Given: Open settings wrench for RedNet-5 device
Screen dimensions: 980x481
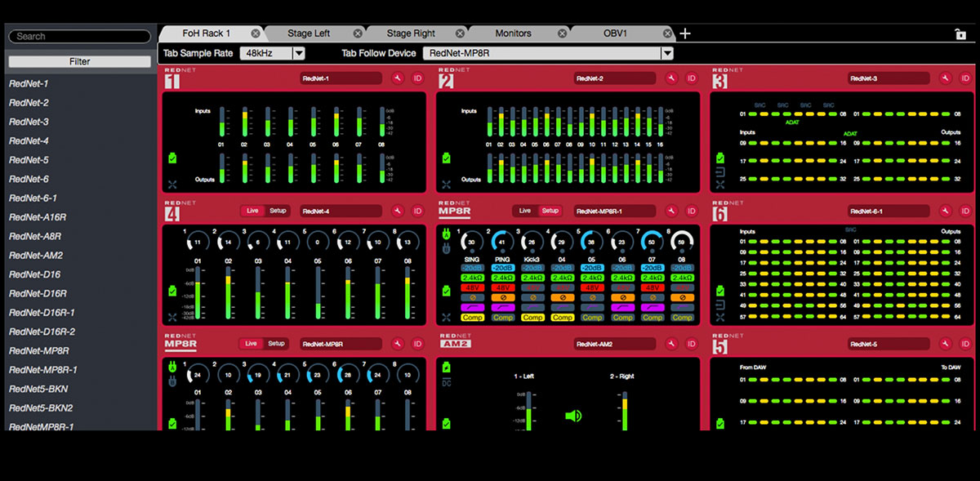Looking at the screenshot, I should pyautogui.click(x=946, y=344).
